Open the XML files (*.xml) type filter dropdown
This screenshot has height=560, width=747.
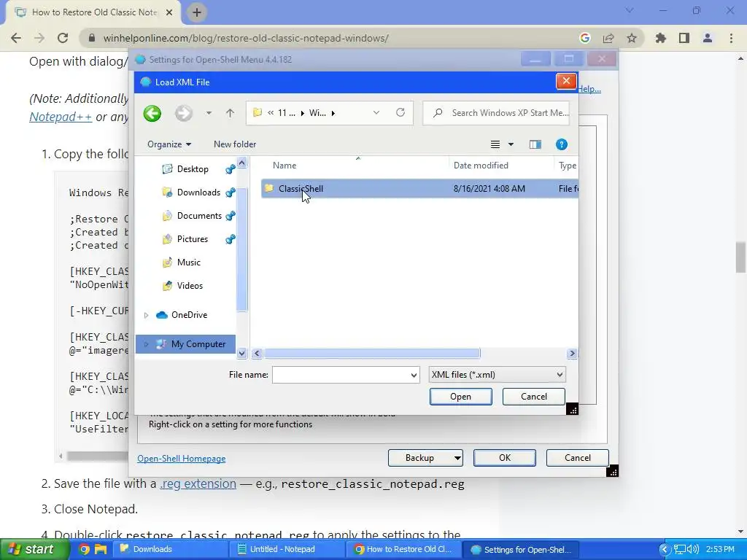click(497, 375)
